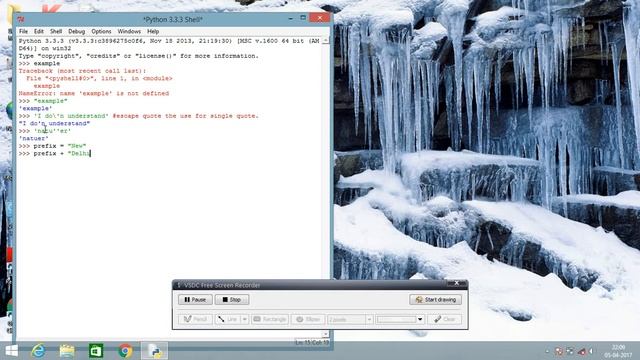Launch Google Chrome from the taskbar
The width and height of the screenshot is (640, 360).
pos(125,351)
